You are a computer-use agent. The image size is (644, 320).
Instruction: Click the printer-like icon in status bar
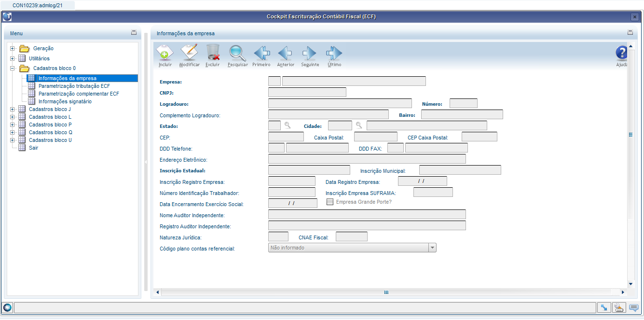pos(619,307)
